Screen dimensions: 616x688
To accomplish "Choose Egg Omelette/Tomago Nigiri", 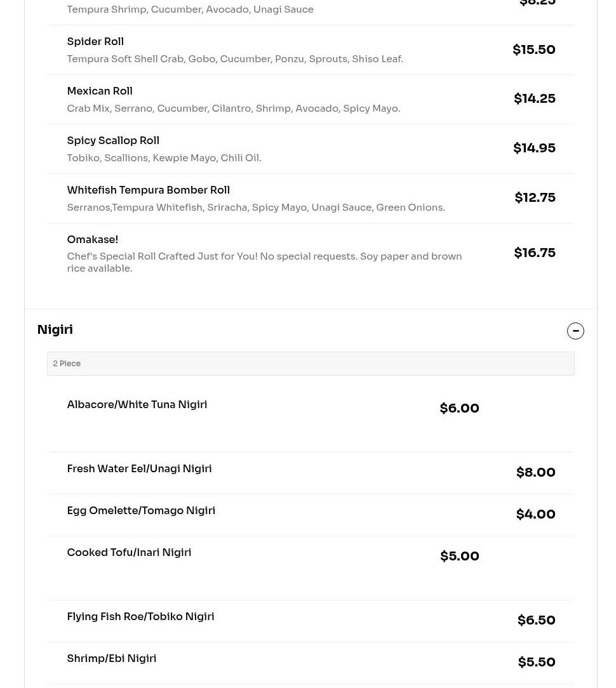I will (141, 511).
